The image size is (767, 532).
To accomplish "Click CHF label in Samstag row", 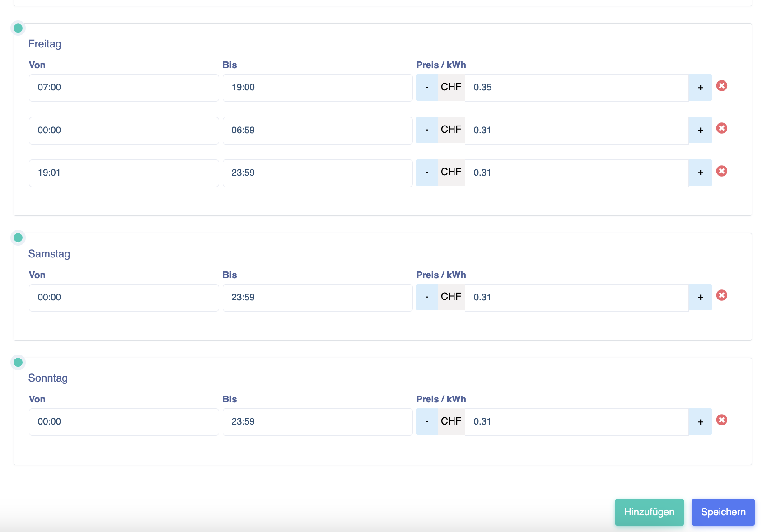I will [451, 297].
